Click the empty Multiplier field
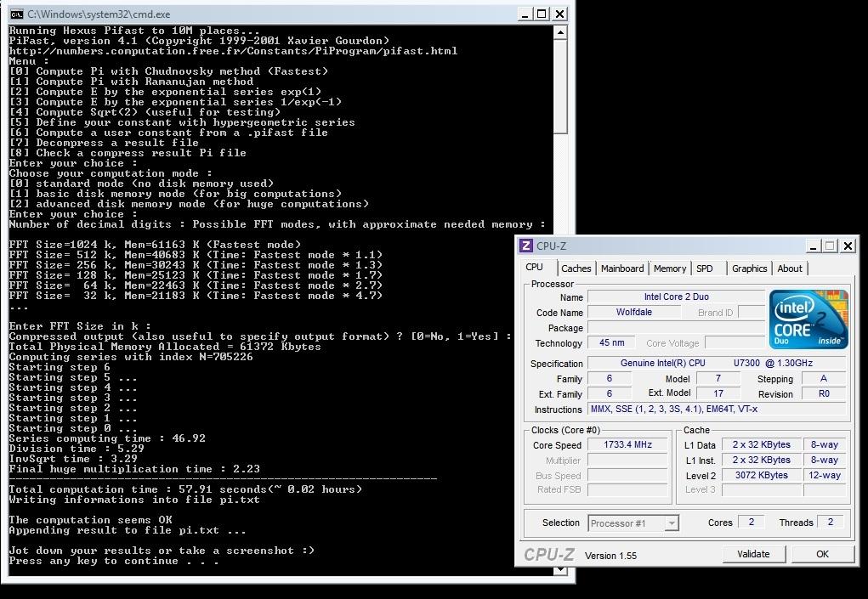Viewport: 868px width, 599px height. click(627, 461)
